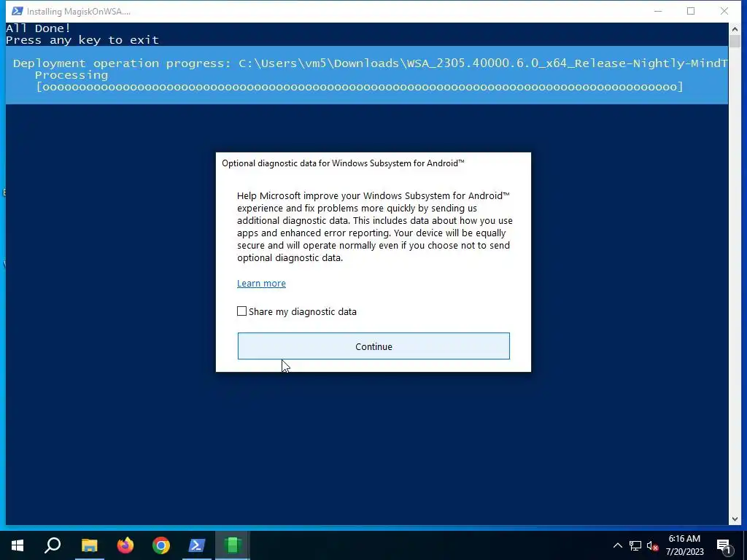The image size is (747, 560).
Task: Click the deployment progress bar line
Action: click(x=360, y=87)
